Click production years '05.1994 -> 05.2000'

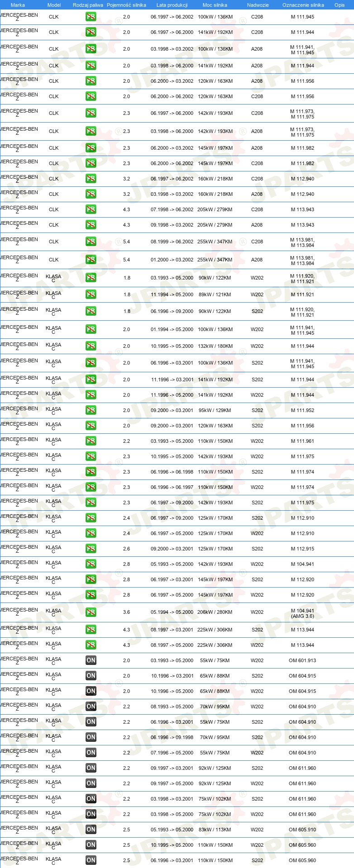[172, 612]
